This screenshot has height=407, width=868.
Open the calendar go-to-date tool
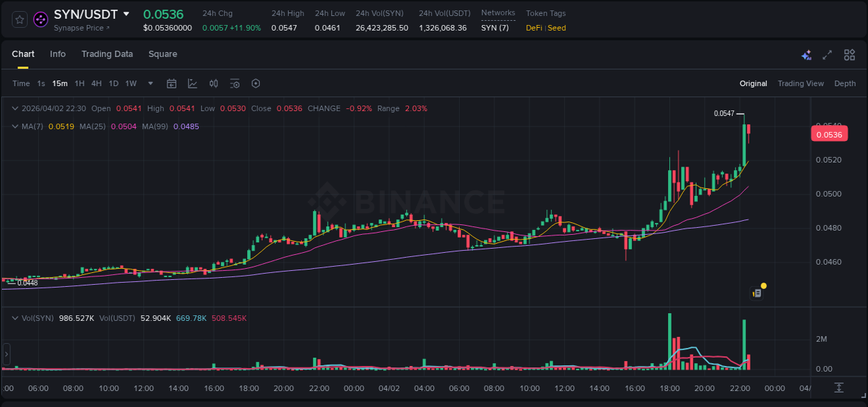pyautogui.click(x=172, y=83)
